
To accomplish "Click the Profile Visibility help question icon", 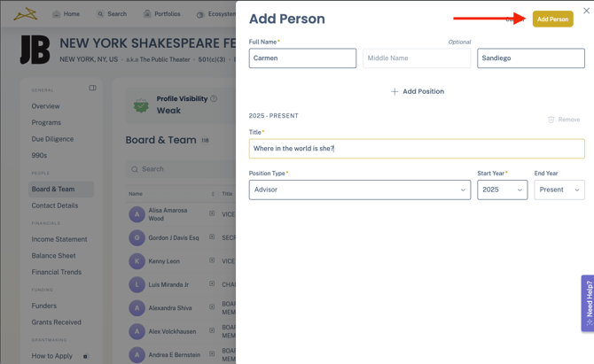I will [x=214, y=99].
